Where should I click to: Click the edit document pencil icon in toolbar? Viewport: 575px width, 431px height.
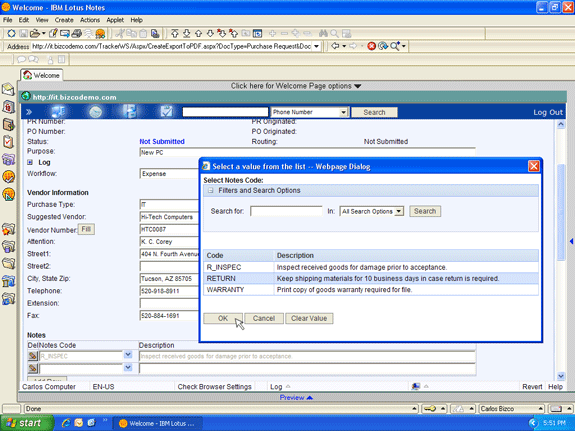[53, 34]
